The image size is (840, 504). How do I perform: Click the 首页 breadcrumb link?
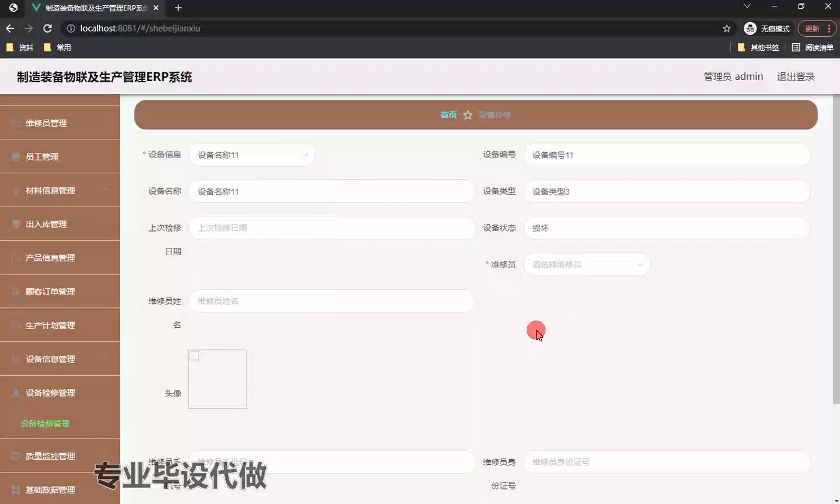449,115
